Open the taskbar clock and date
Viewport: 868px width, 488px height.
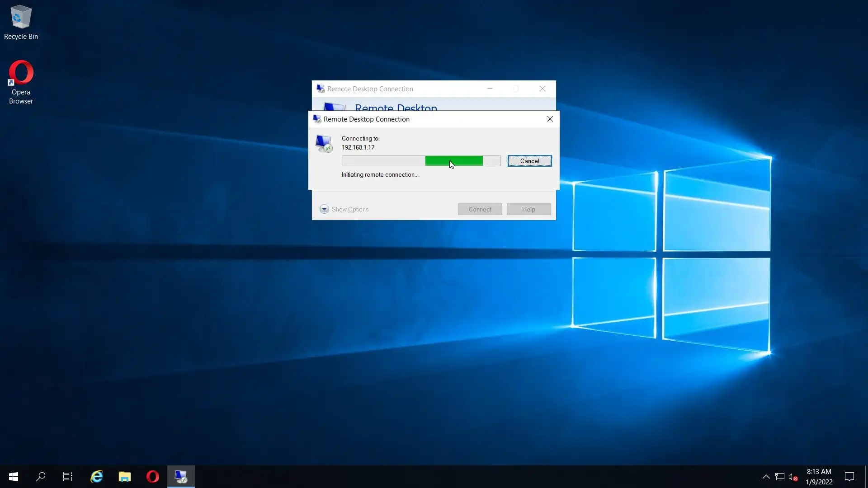[x=819, y=476]
